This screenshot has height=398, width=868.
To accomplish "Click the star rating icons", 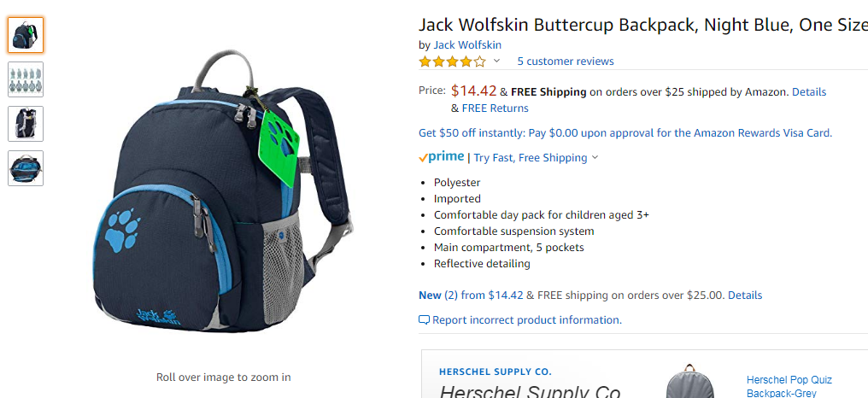I will [452, 61].
